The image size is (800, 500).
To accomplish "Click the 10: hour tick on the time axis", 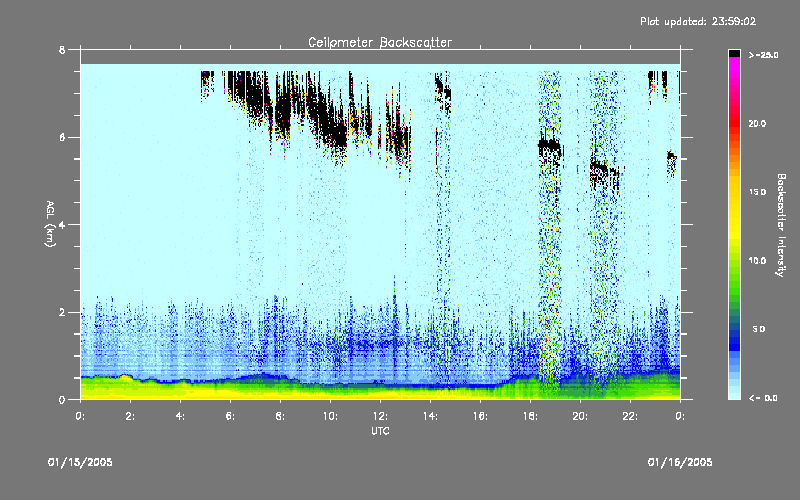I will coord(330,416).
